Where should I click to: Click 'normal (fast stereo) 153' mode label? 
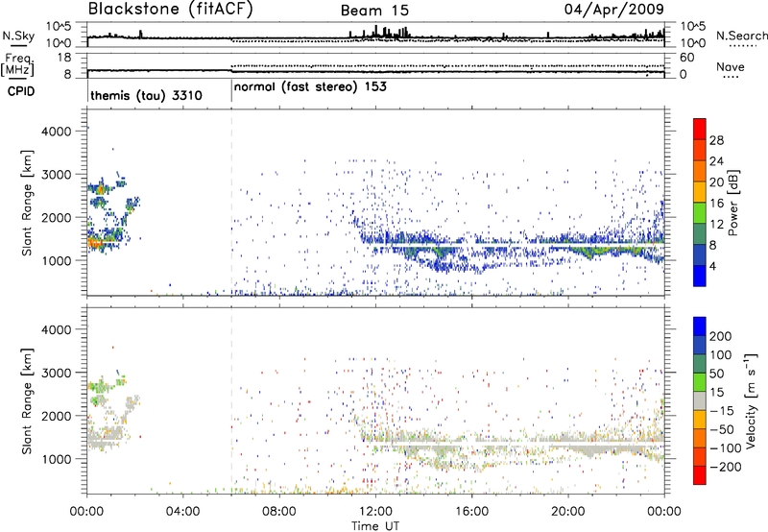[310, 86]
